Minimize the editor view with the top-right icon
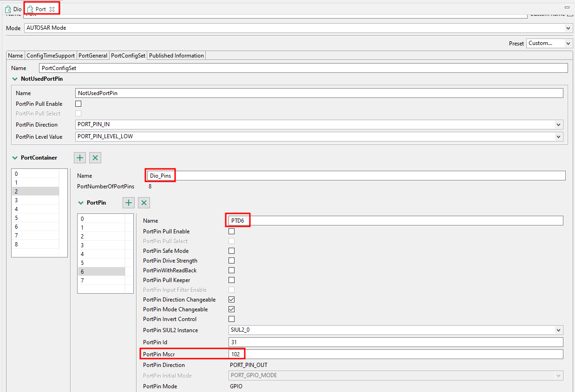 [568, 6]
